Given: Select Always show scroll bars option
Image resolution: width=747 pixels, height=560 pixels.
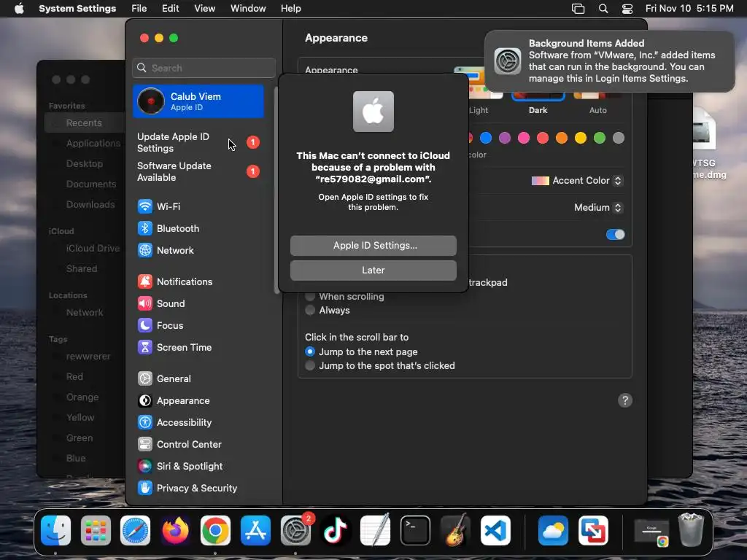Looking at the screenshot, I should pos(310,311).
